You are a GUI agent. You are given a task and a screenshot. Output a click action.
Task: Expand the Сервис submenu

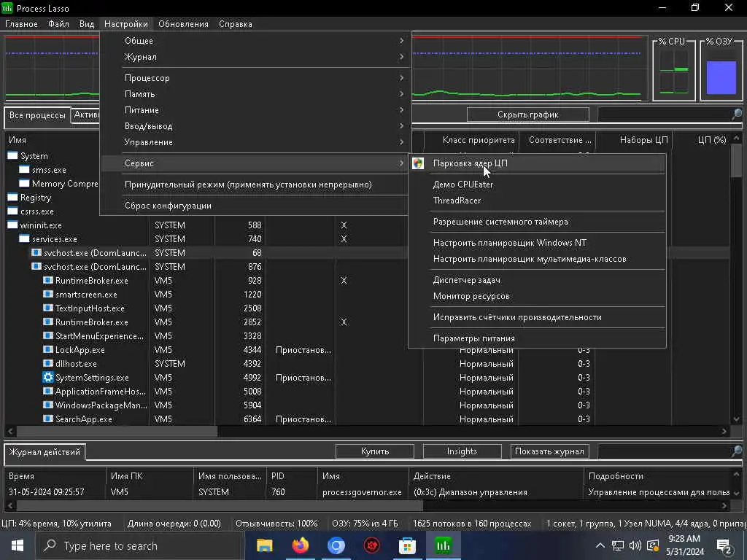[255, 163]
